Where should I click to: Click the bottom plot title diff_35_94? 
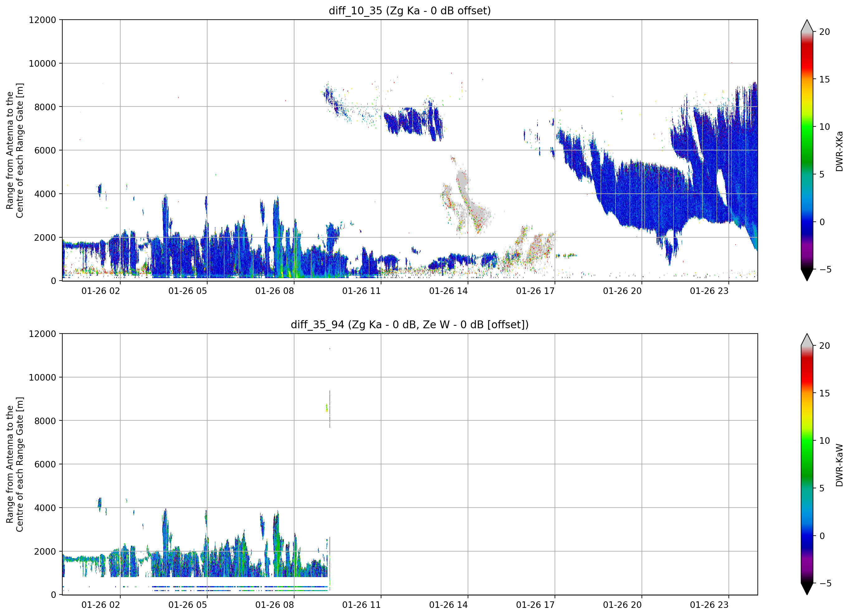coord(410,325)
